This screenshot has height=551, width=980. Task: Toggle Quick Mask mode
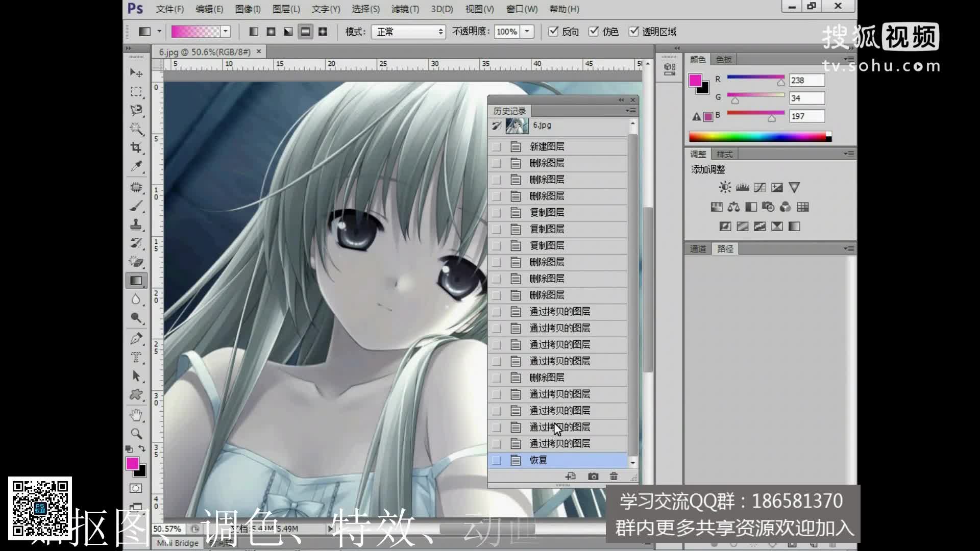(136, 488)
